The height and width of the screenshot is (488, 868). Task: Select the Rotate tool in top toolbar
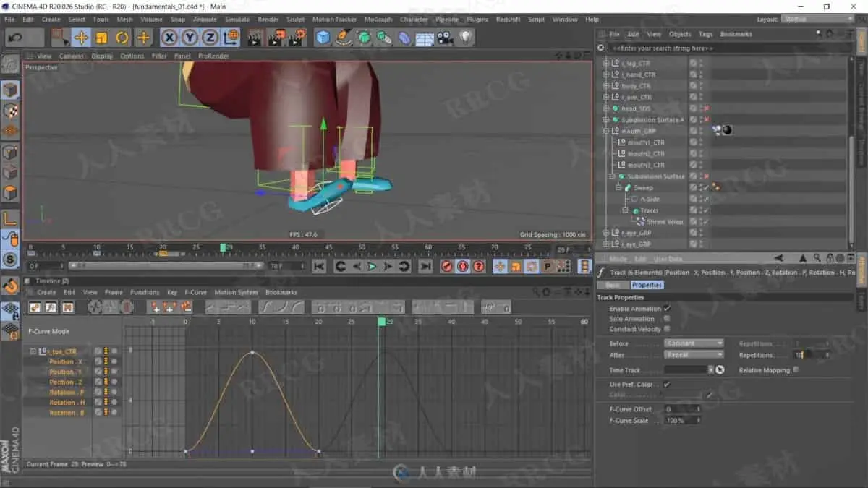pos(122,38)
